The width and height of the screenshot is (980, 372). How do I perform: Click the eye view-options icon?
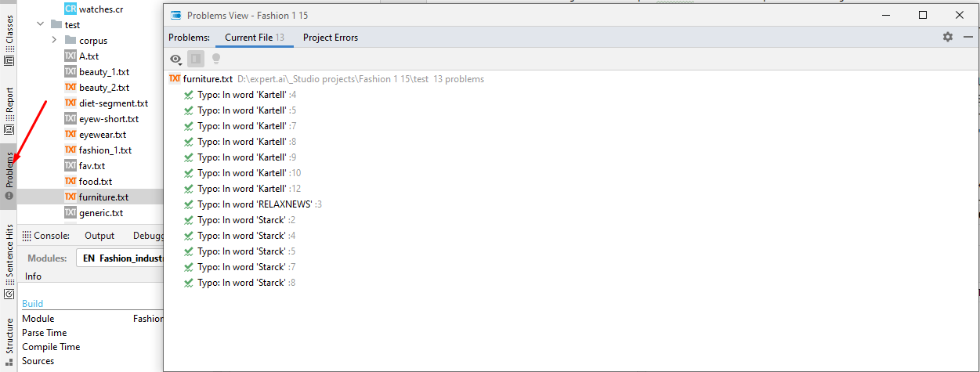point(175,59)
